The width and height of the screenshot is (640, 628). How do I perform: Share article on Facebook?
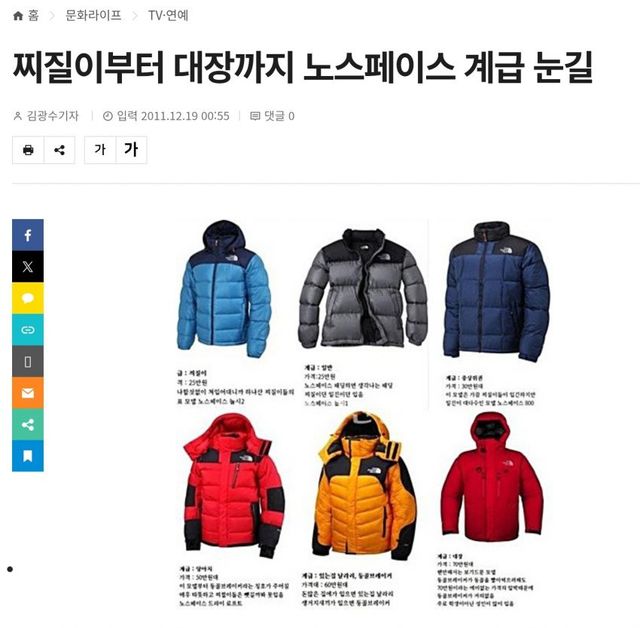click(28, 235)
